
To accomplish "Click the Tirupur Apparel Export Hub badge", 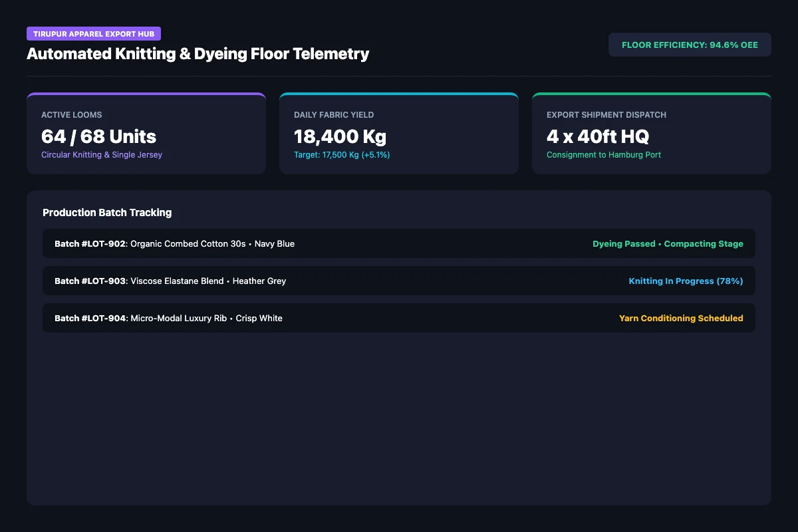I will click(x=94, y=34).
